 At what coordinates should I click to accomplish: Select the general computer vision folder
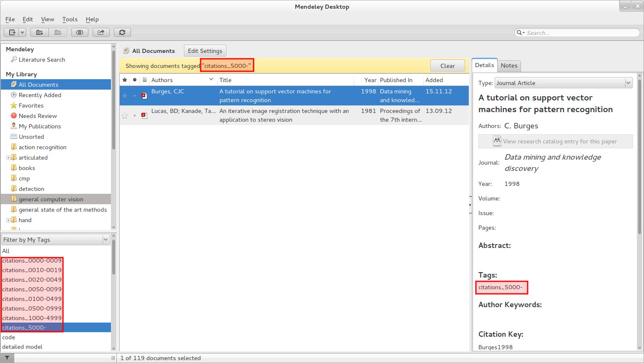[56, 199]
